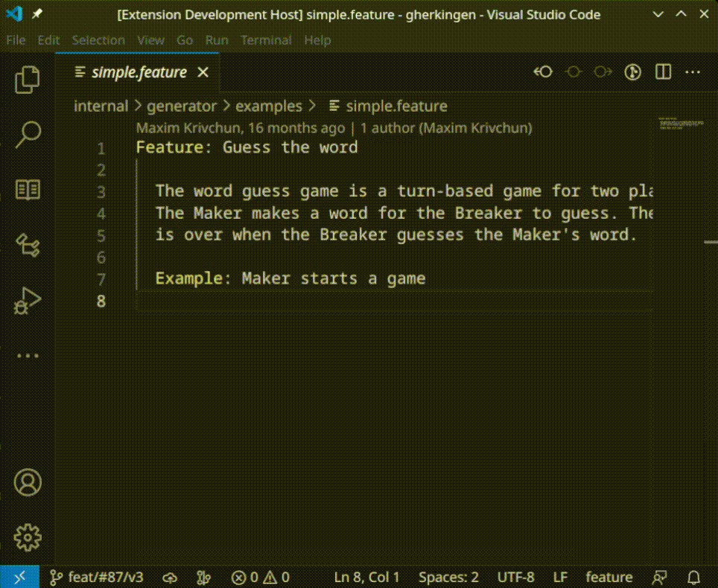Click the generator breadcrumb

182,106
